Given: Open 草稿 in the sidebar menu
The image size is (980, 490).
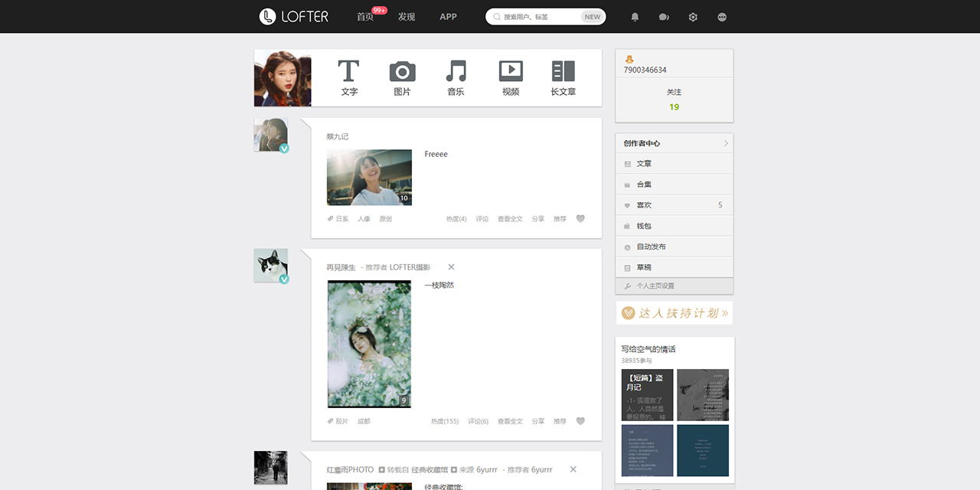Looking at the screenshot, I should [674, 267].
